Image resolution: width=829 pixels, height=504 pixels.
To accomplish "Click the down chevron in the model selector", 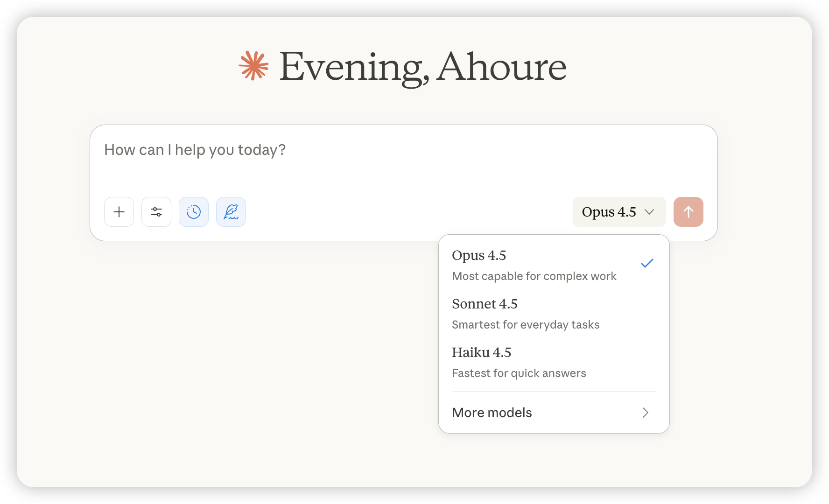I will [649, 212].
